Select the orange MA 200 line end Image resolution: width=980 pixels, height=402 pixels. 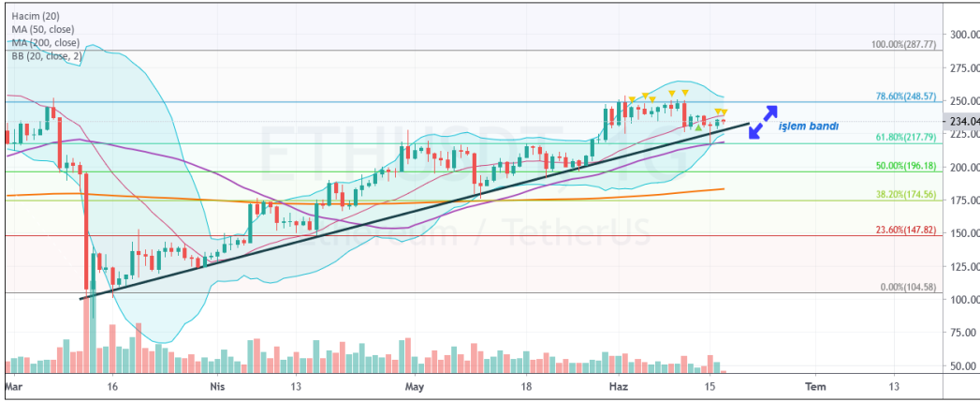[723, 188]
